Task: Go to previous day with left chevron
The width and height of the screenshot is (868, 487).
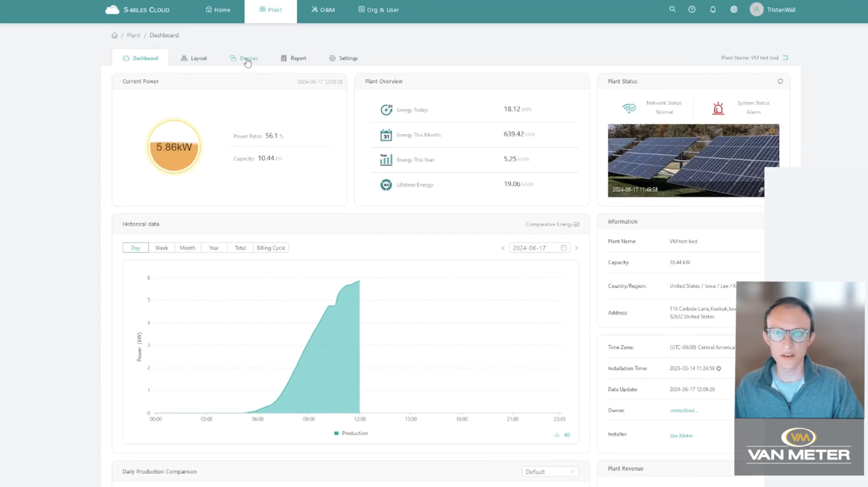Action: click(502, 248)
